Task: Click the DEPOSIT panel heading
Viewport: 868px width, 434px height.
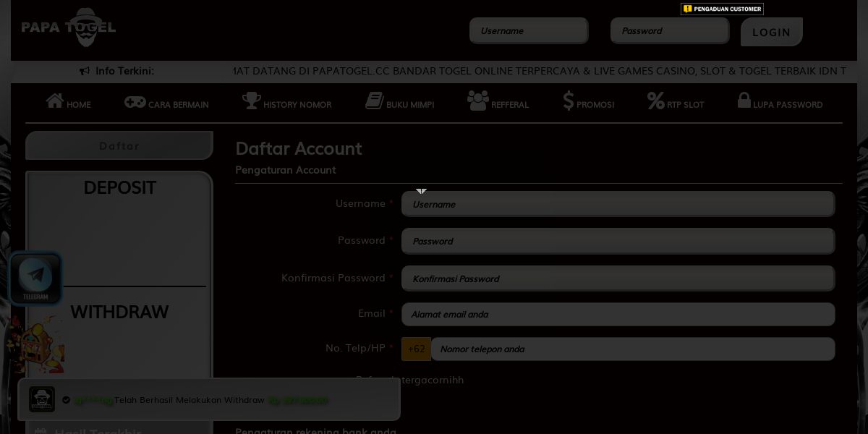Action: [119, 187]
